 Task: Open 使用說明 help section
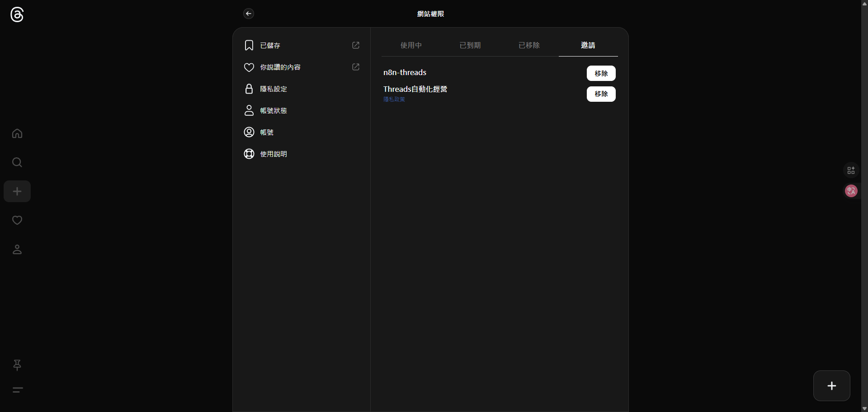tap(273, 154)
